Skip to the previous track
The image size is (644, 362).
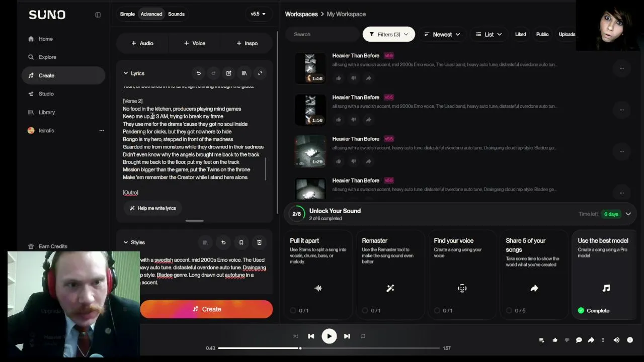coord(311,336)
